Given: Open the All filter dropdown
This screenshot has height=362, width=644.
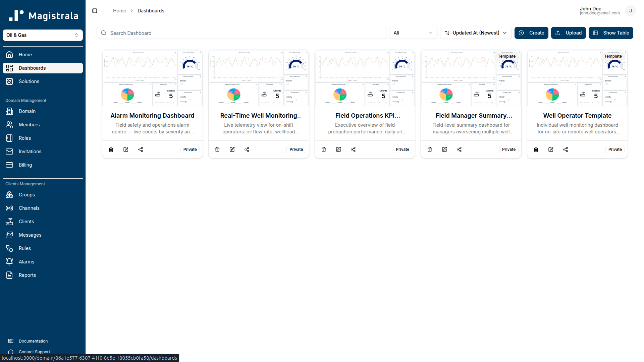Looking at the screenshot, I should [413, 33].
